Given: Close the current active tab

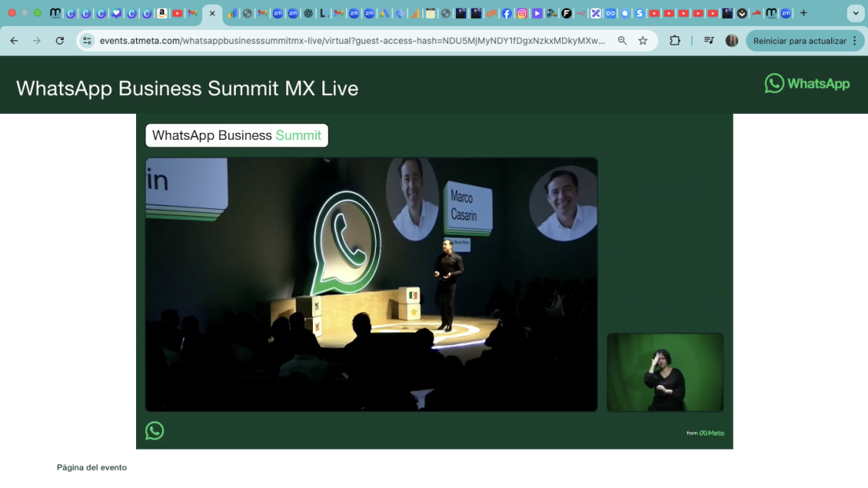Looking at the screenshot, I should (211, 13).
